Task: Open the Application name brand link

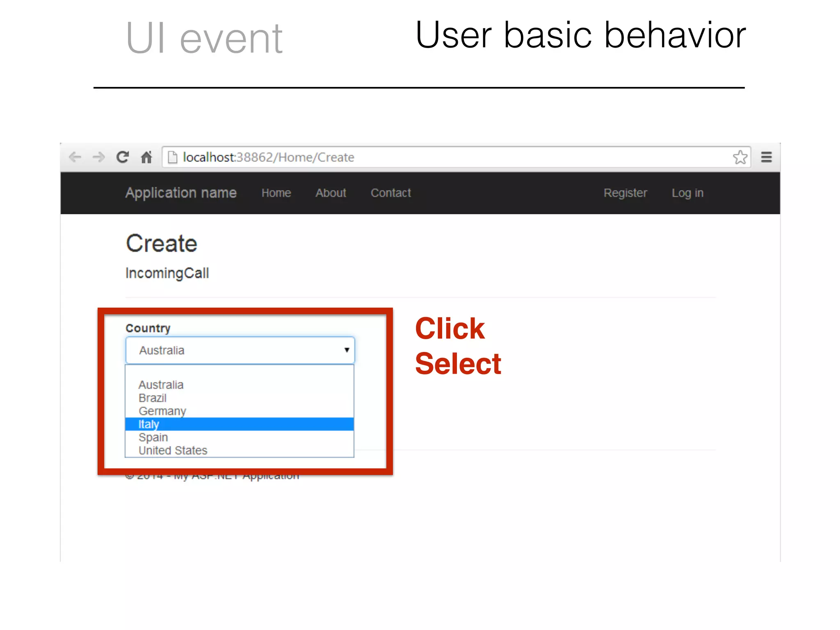Action: pyautogui.click(x=181, y=193)
